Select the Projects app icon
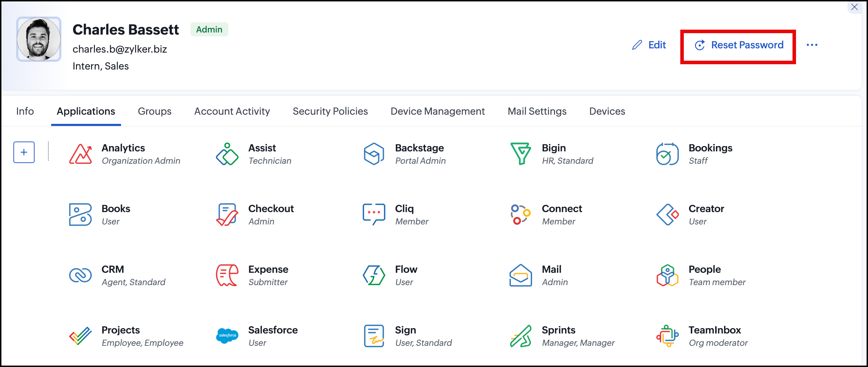This screenshot has width=868, height=367. [80, 336]
